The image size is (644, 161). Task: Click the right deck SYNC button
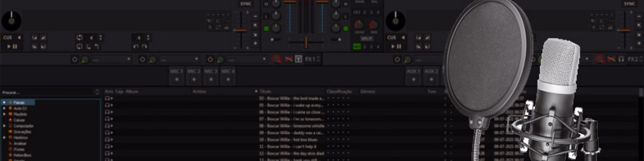click(x=629, y=4)
